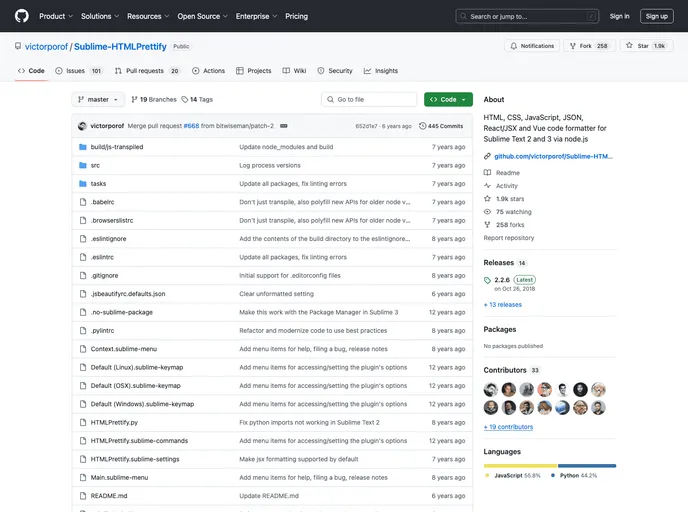Click the 75 watching eye icon

coord(487,212)
